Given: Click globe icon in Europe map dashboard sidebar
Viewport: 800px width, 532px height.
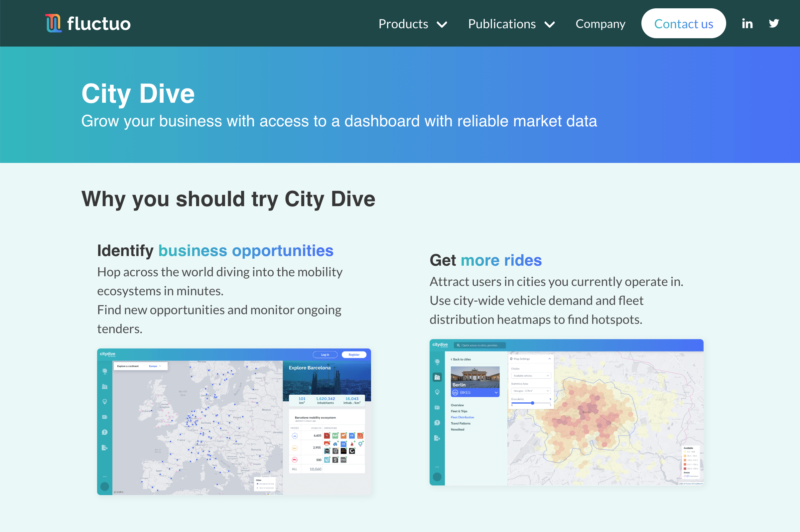Looking at the screenshot, I should point(104,371).
